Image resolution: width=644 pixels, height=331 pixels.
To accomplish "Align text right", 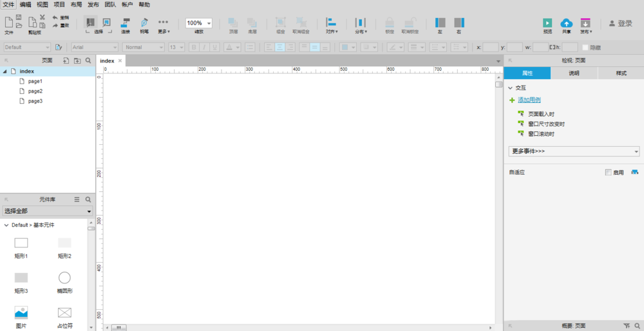I will tap(290, 47).
